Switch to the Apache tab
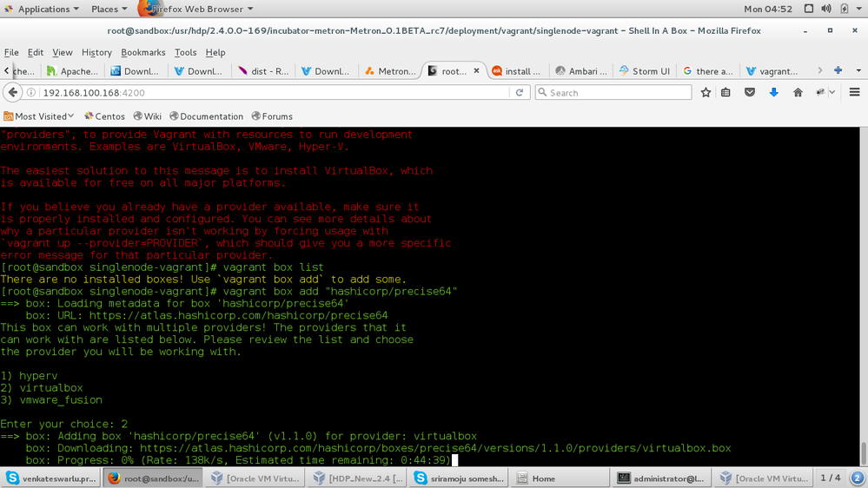 click(x=72, y=71)
